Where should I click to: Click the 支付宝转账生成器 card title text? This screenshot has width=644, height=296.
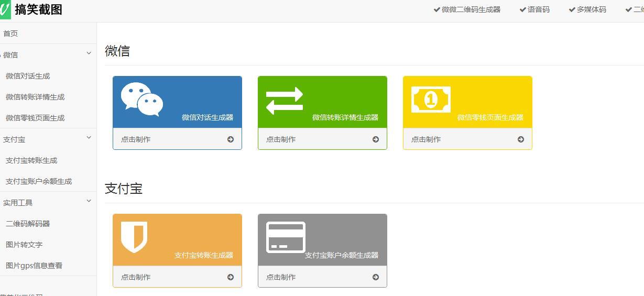[204, 255]
